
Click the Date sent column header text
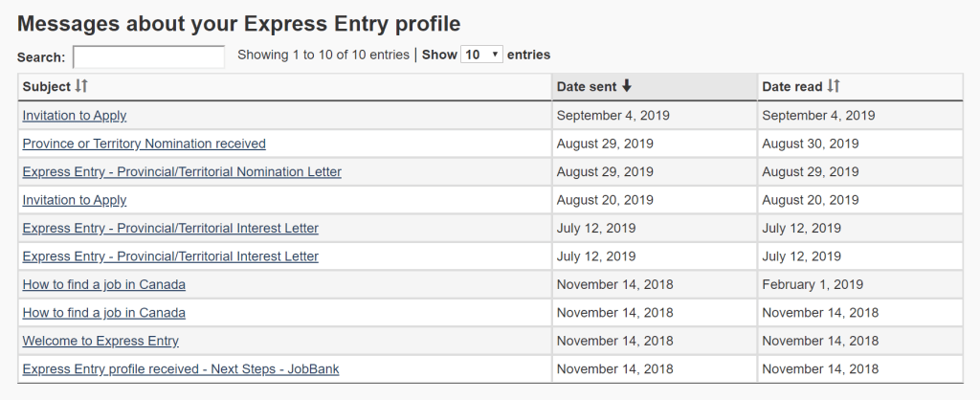pos(587,87)
